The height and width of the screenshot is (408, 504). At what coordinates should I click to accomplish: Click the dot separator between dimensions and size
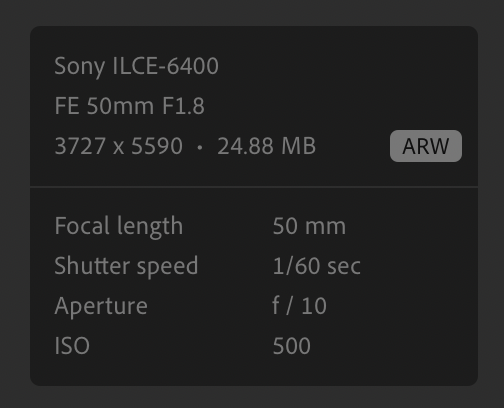tap(200, 147)
